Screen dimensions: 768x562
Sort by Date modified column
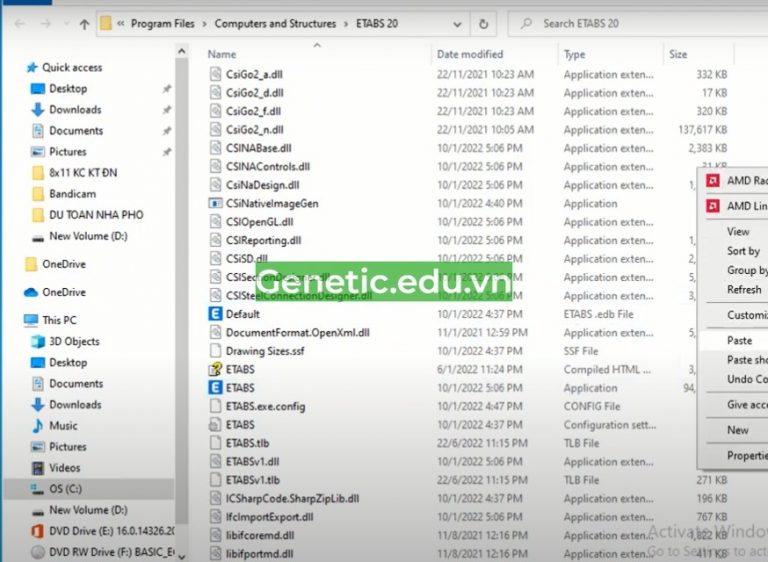pos(470,54)
